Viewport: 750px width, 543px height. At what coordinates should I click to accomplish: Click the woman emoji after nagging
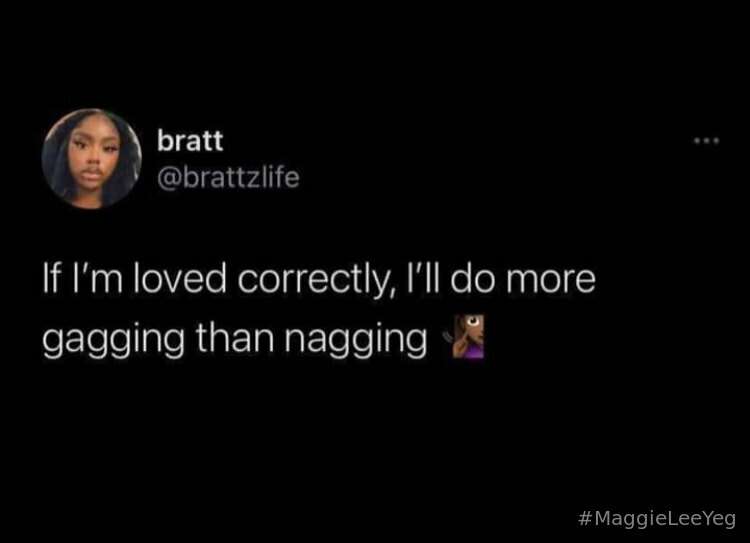click(x=469, y=336)
